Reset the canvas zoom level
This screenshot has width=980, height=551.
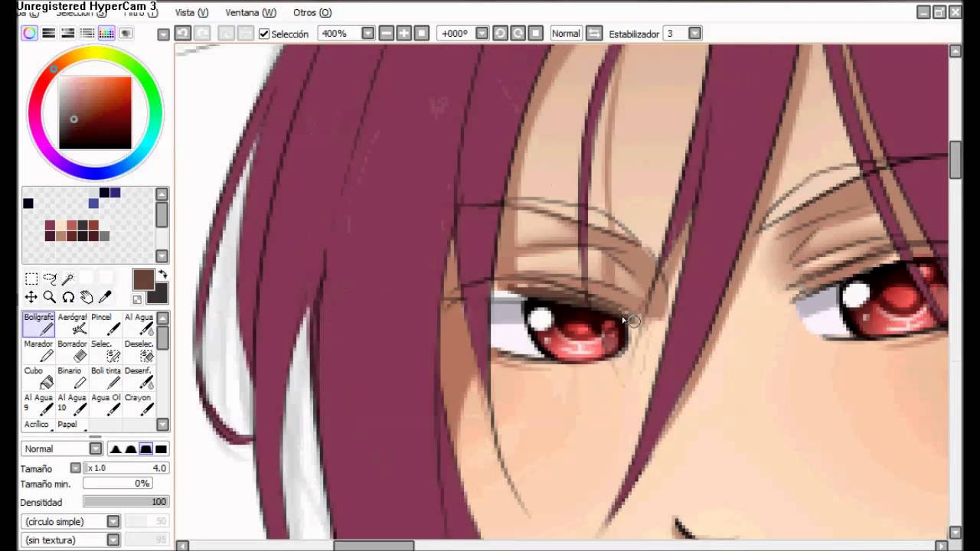pos(421,33)
